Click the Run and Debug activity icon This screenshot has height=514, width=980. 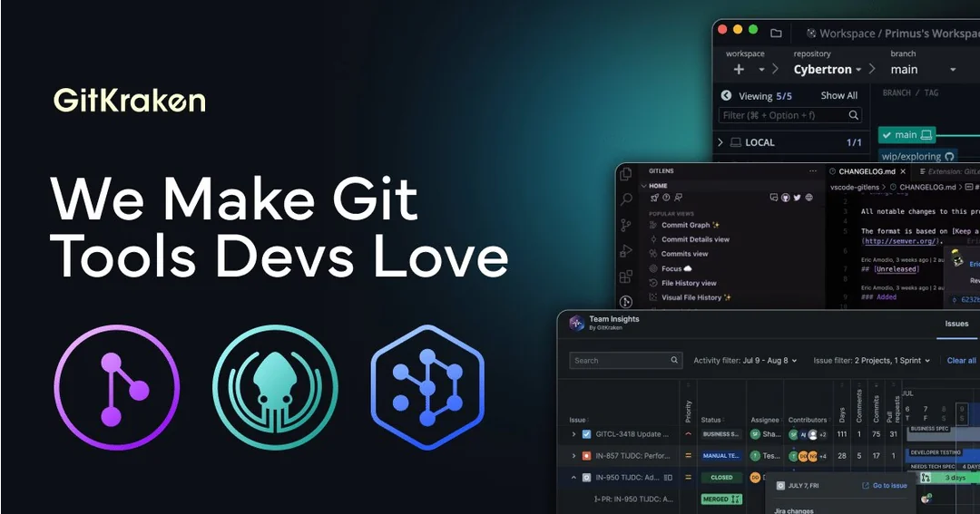[626, 251]
